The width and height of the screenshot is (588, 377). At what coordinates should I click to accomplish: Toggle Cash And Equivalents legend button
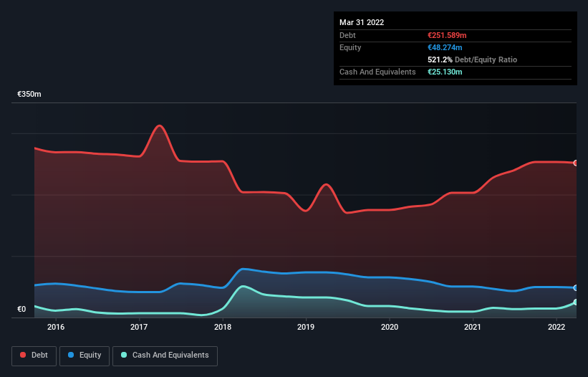coord(165,355)
